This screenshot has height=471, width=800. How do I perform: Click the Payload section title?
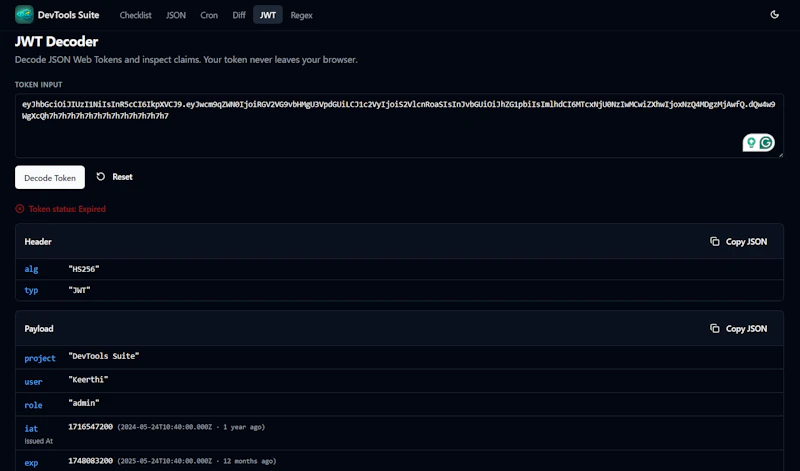(x=39, y=329)
